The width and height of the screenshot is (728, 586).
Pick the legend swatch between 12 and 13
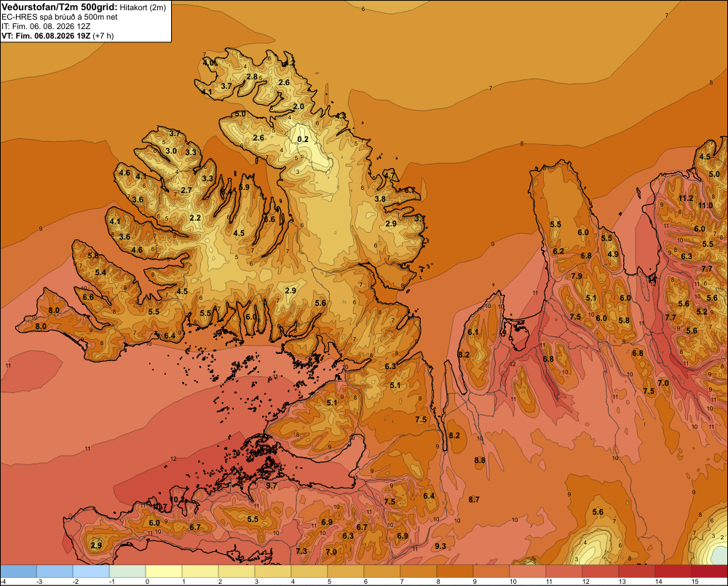pyautogui.click(x=601, y=571)
